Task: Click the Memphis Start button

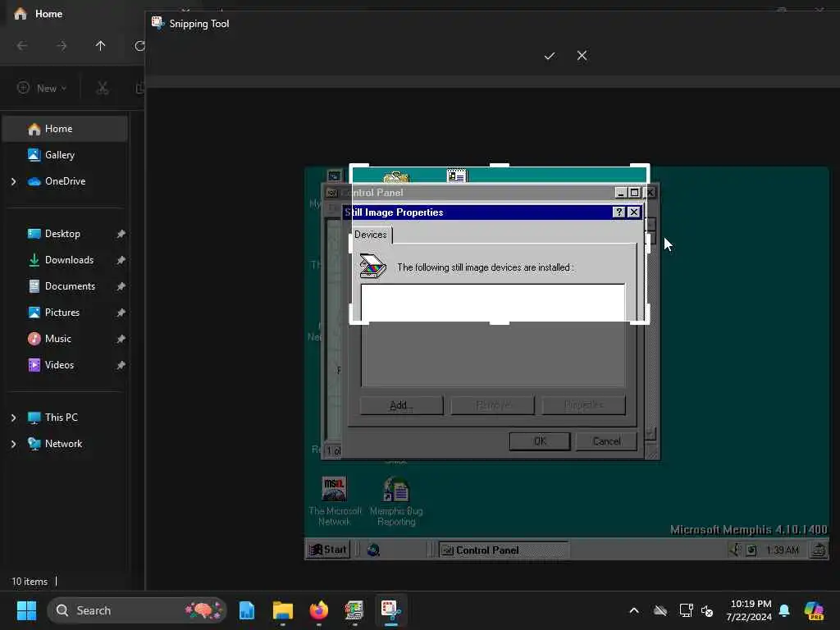Action: (328, 550)
